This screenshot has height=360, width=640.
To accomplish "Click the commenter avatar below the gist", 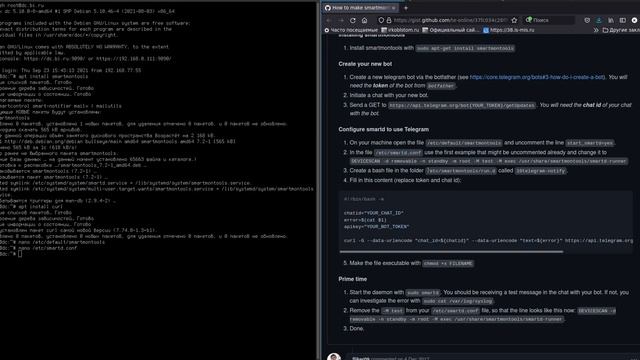I will pos(334,357).
